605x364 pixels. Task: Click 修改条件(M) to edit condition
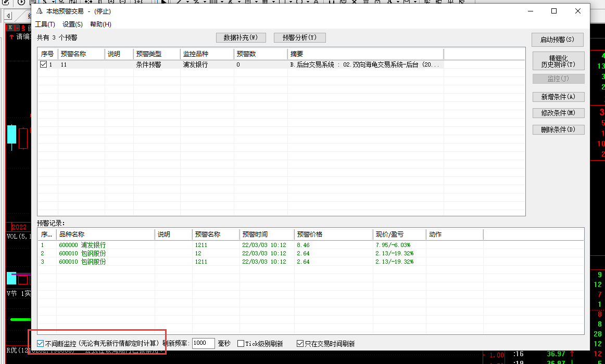[x=558, y=113]
